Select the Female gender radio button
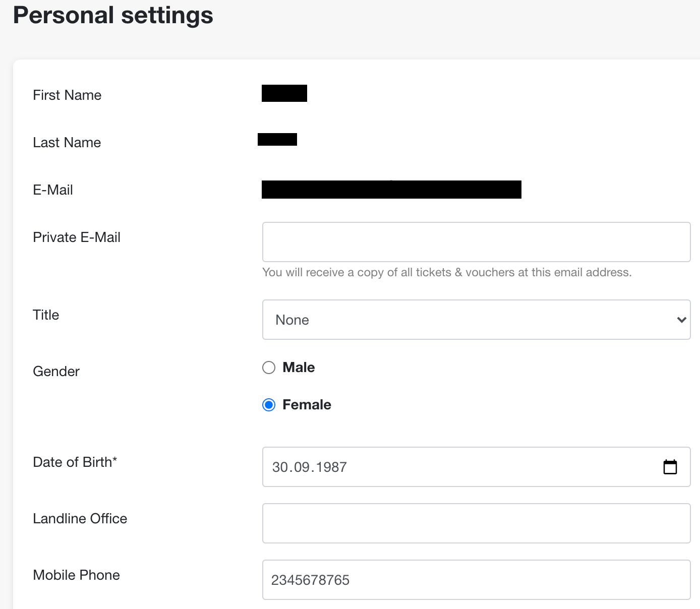700x609 pixels. pos(269,405)
